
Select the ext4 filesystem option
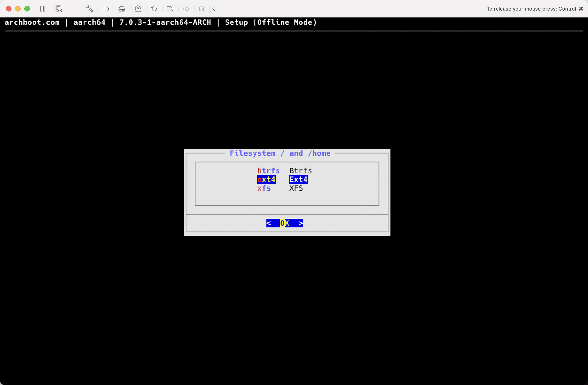tap(266, 179)
